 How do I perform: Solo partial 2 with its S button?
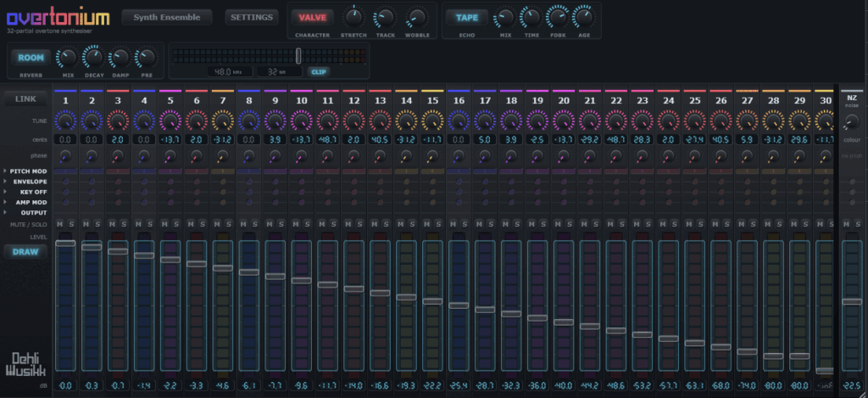[x=98, y=224]
